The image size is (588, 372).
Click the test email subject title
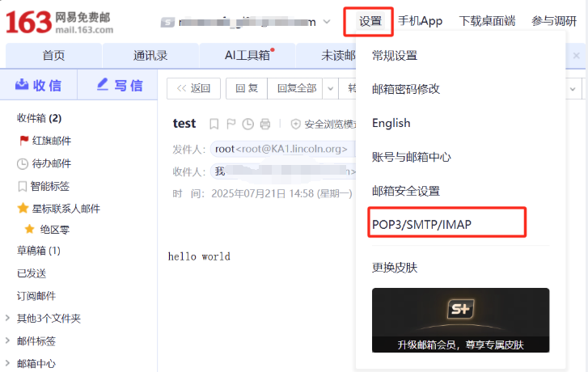tap(184, 124)
